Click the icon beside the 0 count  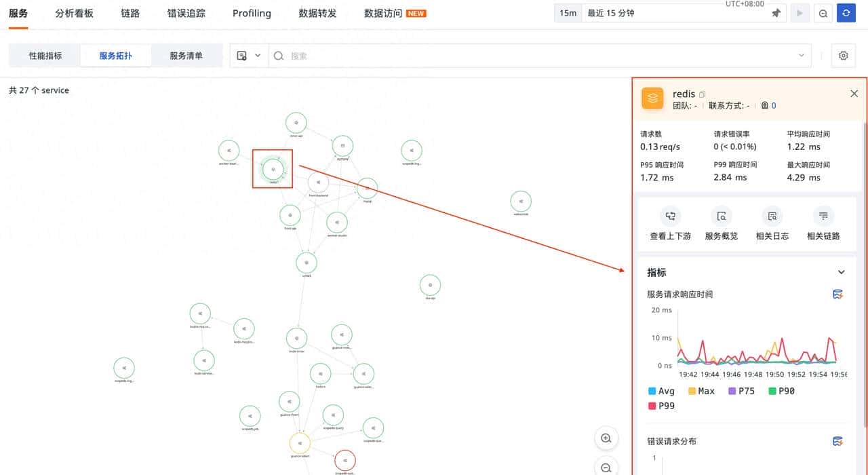click(765, 106)
